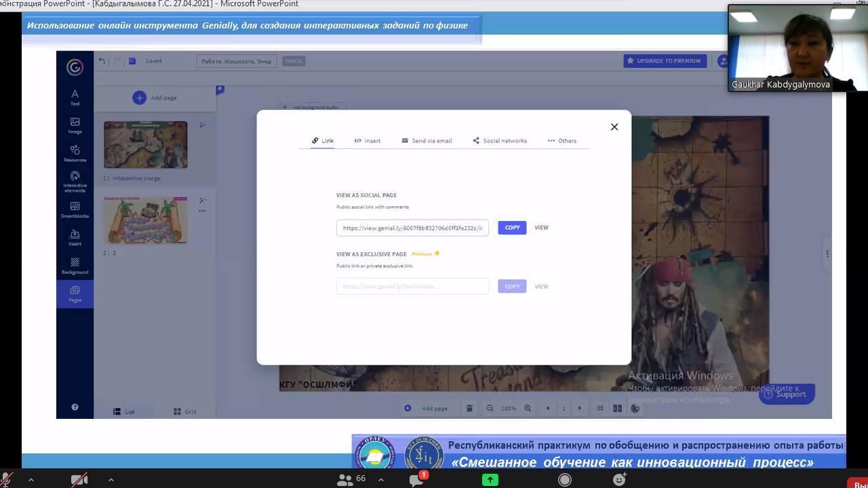Zoom out the canvas
The width and height of the screenshot is (868, 488).
490,408
